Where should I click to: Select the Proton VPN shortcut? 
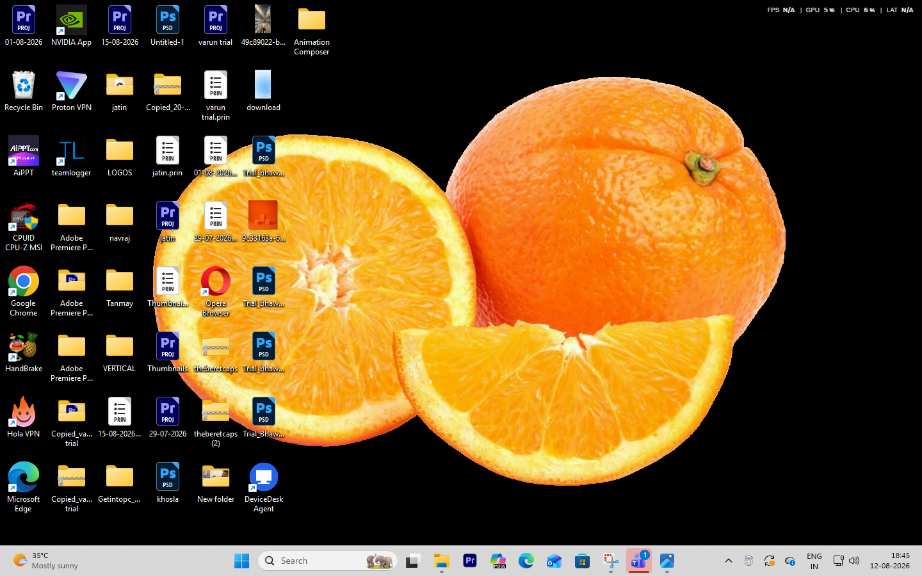(71, 91)
